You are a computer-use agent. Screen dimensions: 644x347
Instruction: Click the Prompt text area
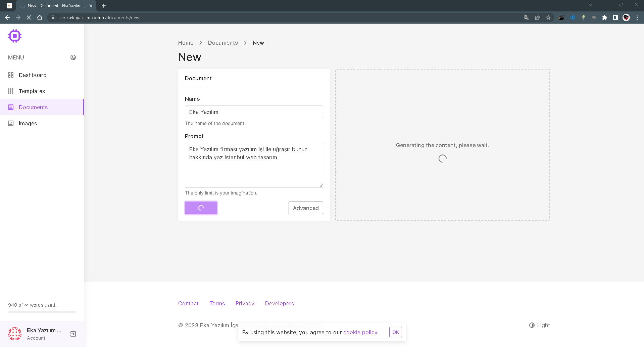click(x=254, y=165)
